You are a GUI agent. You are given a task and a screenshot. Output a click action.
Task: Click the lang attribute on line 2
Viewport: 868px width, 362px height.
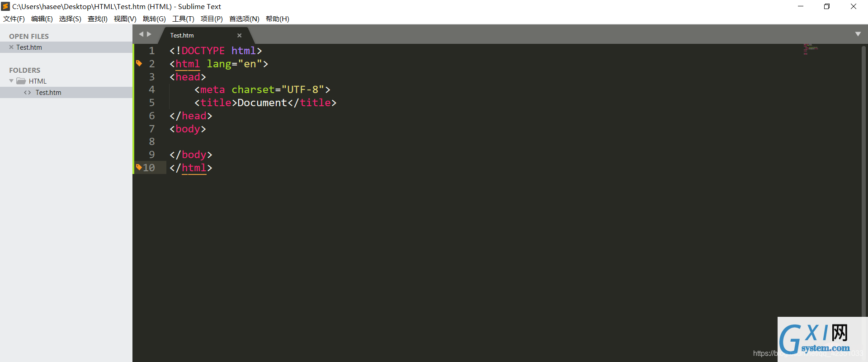[219, 64]
